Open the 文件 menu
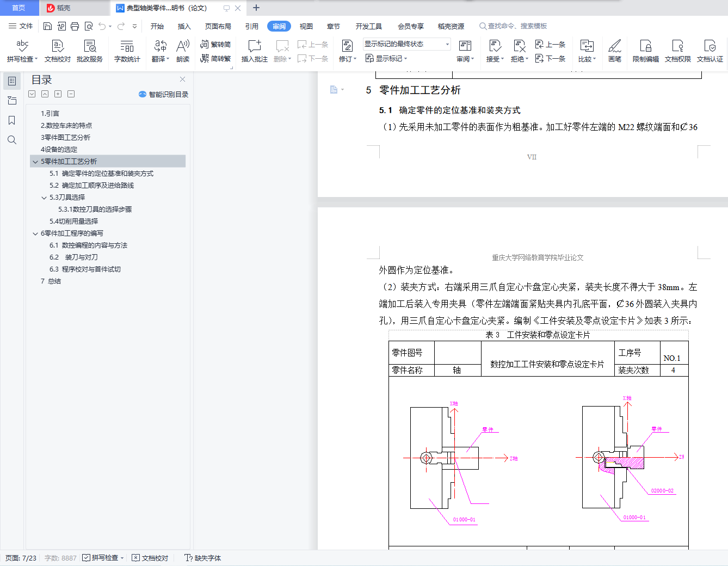This screenshot has width=728, height=566. click(21, 26)
